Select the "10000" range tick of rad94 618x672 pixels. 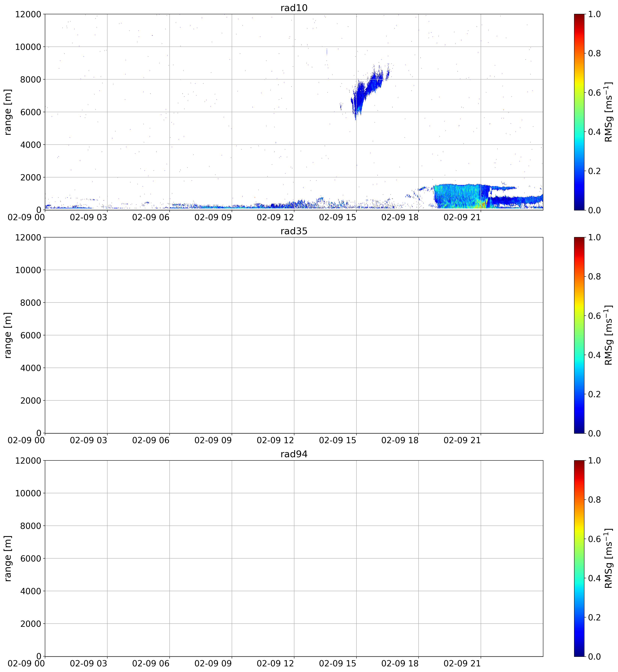coord(28,493)
